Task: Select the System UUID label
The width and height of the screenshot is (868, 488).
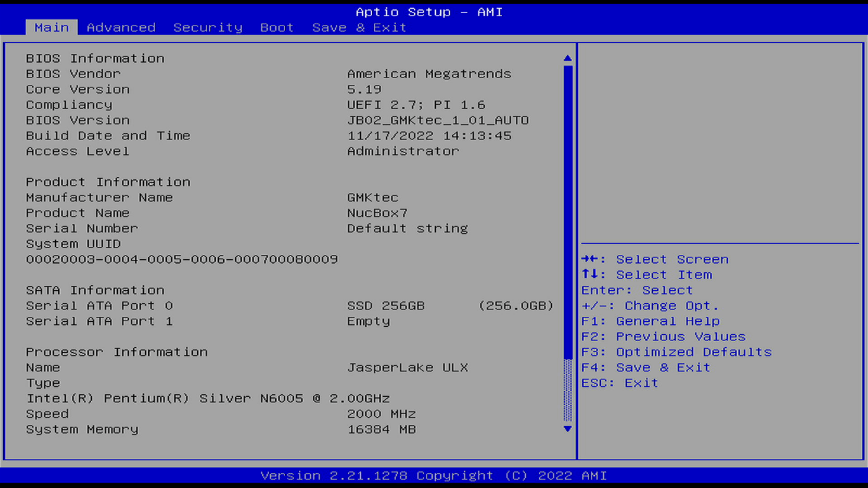Action: (x=73, y=244)
